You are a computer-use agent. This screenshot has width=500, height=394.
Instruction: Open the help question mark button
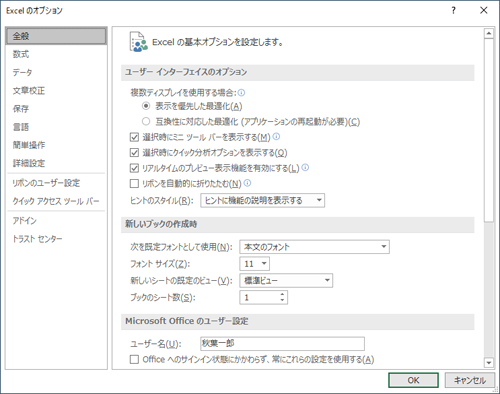tap(453, 11)
